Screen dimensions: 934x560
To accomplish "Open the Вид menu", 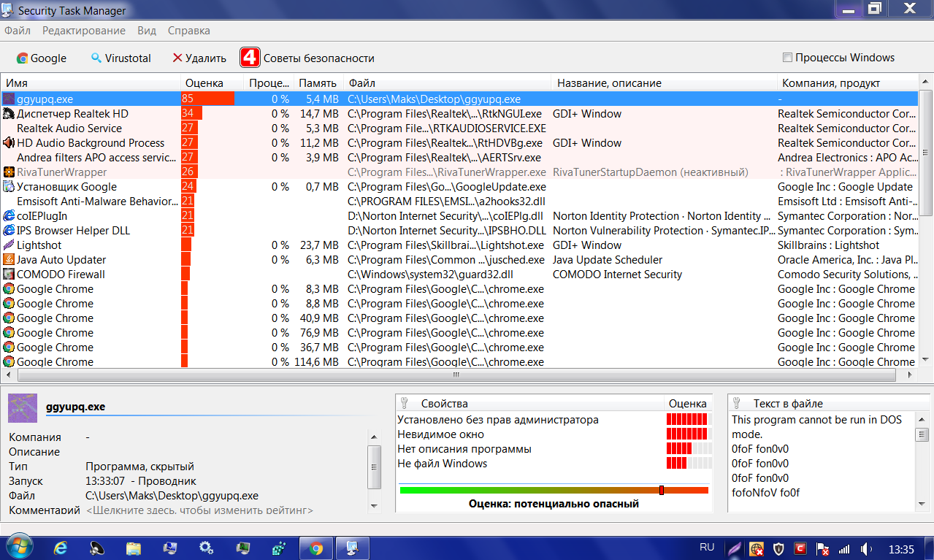I will 147,31.
